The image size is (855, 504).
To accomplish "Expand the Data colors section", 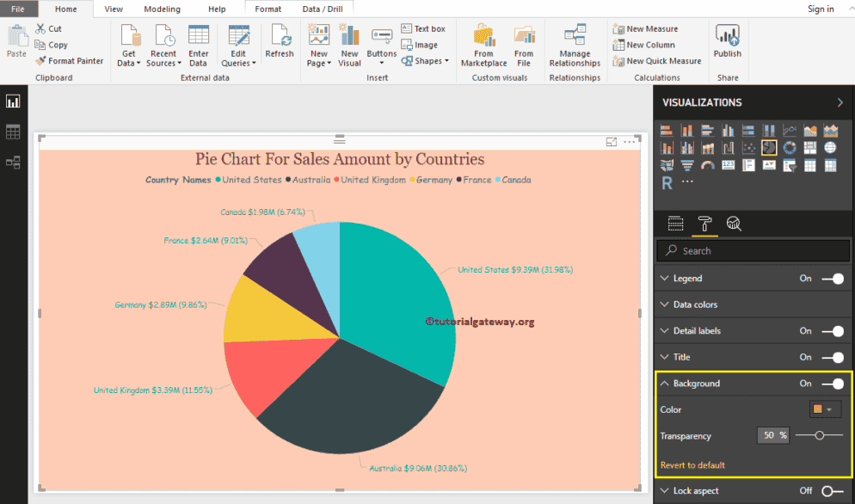I will click(x=664, y=304).
